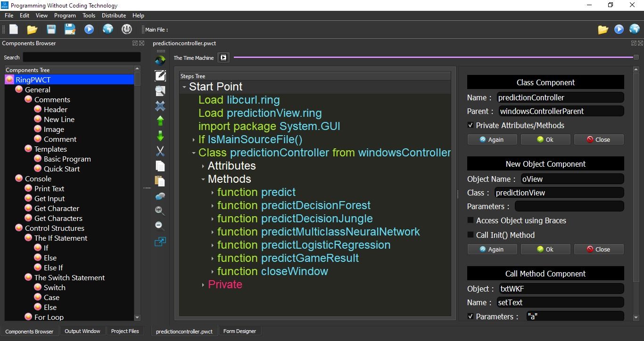Open the Distribute menu

pos(113,15)
